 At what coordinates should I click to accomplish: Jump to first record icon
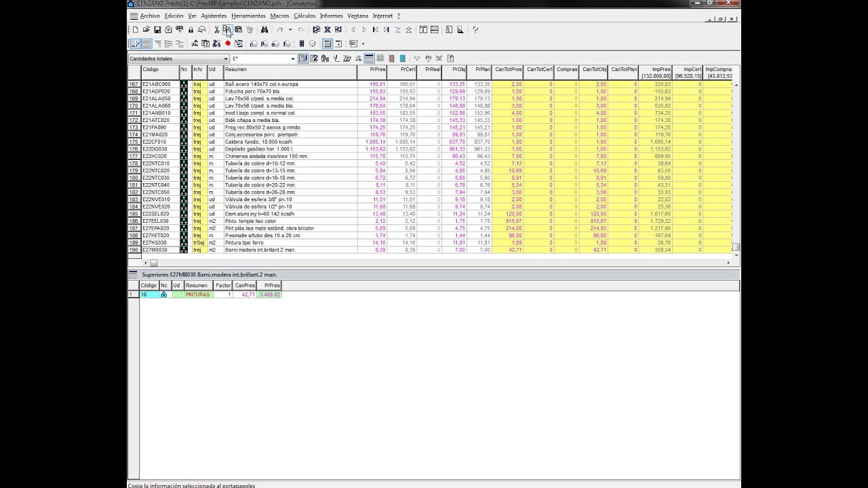tap(375, 29)
